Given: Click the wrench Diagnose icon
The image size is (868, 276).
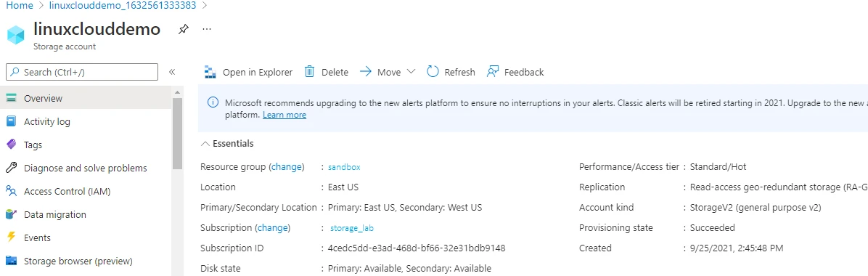Looking at the screenshot, I should click(x=11, y=168).
